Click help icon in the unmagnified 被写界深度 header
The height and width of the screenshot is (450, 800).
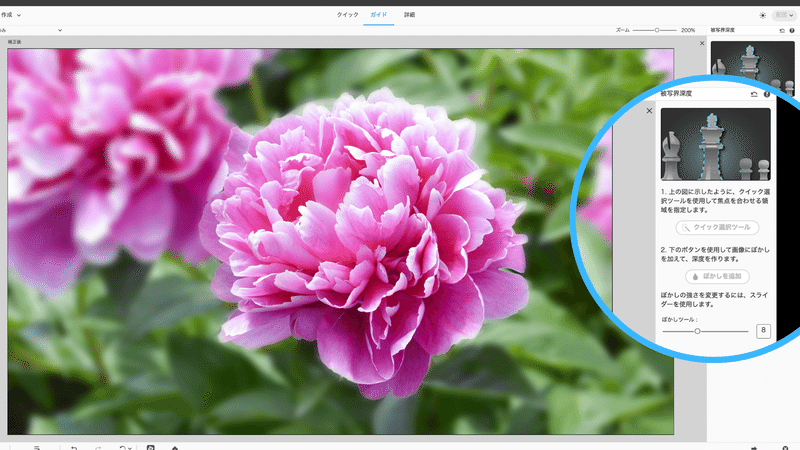pyautogui.click(x=792, y=30)
